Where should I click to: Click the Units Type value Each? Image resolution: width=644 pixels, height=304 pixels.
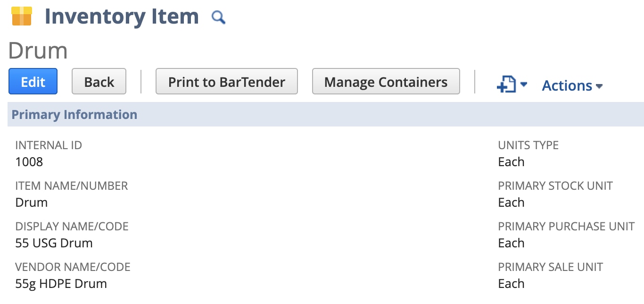(x=511, y=162)
